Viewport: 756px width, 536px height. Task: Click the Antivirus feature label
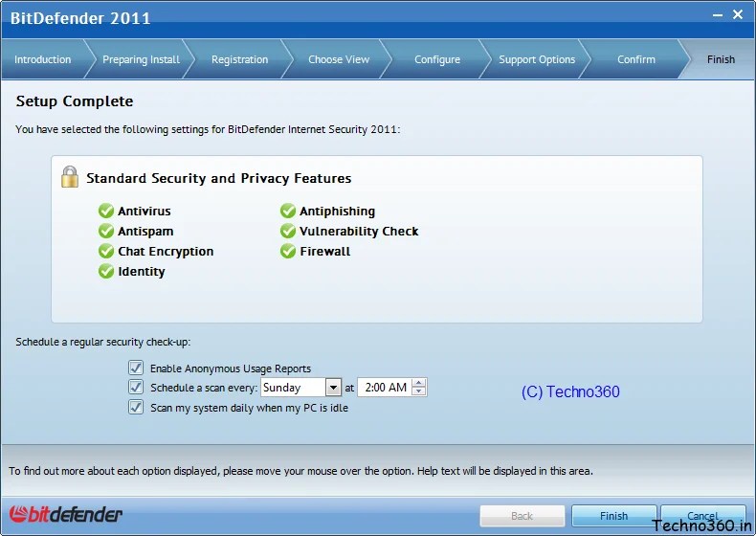145,212
